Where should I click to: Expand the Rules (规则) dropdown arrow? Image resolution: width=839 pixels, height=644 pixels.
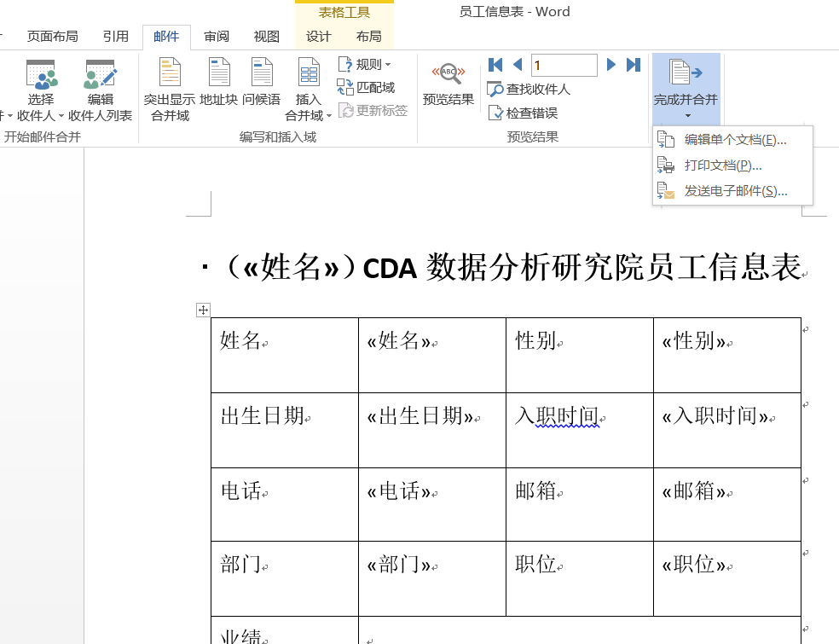[x=388, y=65]
